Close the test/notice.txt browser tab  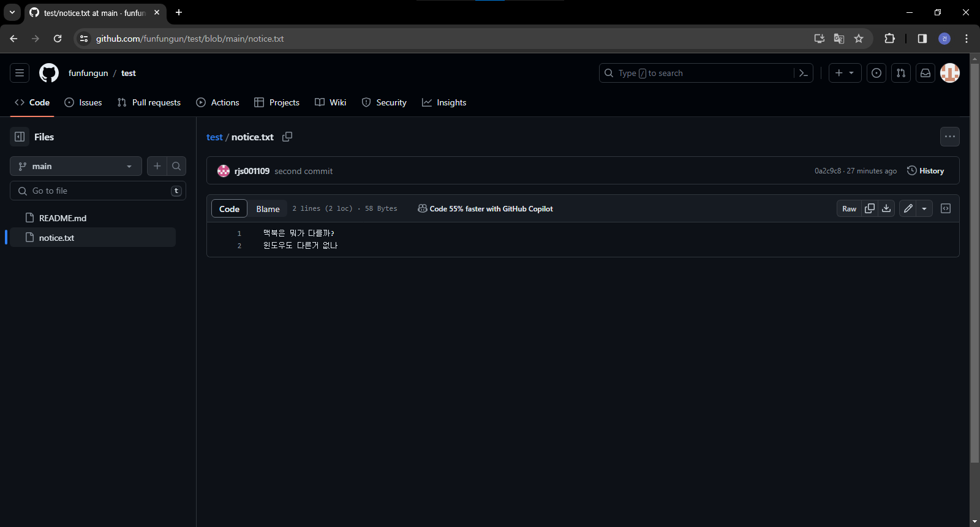[x=157, y=12]
